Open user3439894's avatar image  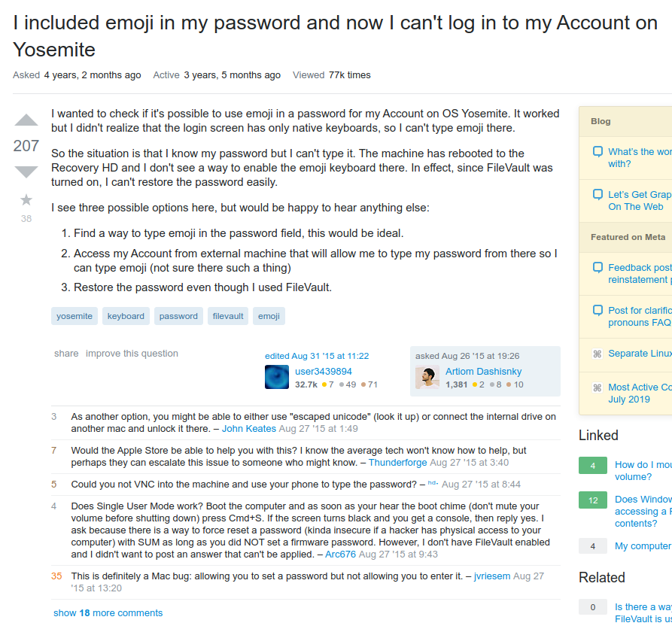277,377
